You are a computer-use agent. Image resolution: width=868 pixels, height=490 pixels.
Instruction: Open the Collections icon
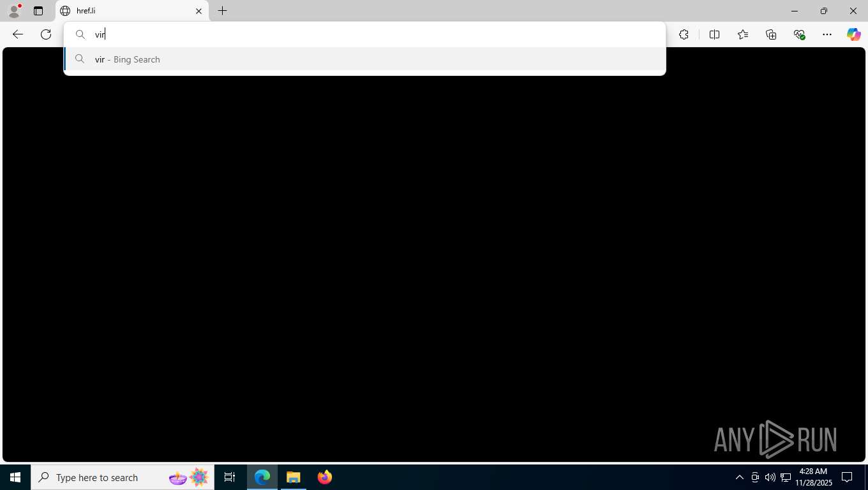click(x=771, y=34)
